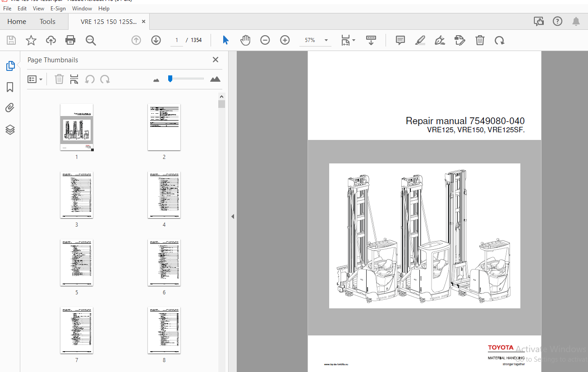588x372 pixels.
Task: Open the fit page options icon
Action: [348, 40]
